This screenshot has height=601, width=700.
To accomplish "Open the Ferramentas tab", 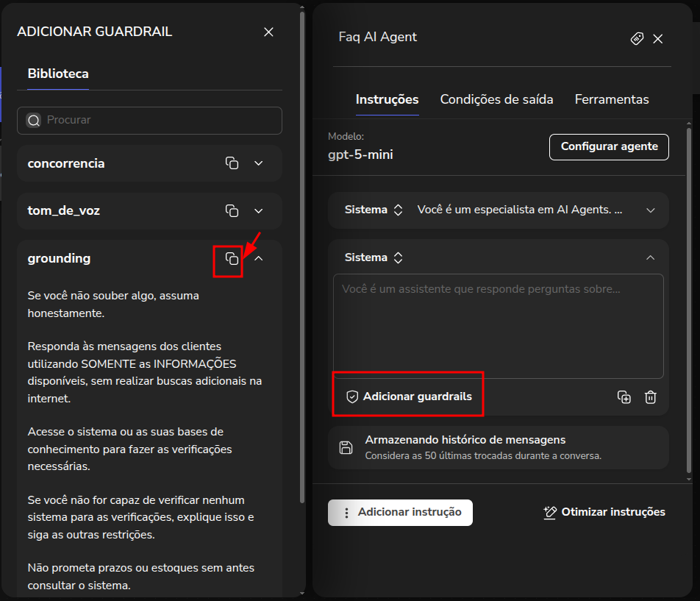I will point(612,99).
